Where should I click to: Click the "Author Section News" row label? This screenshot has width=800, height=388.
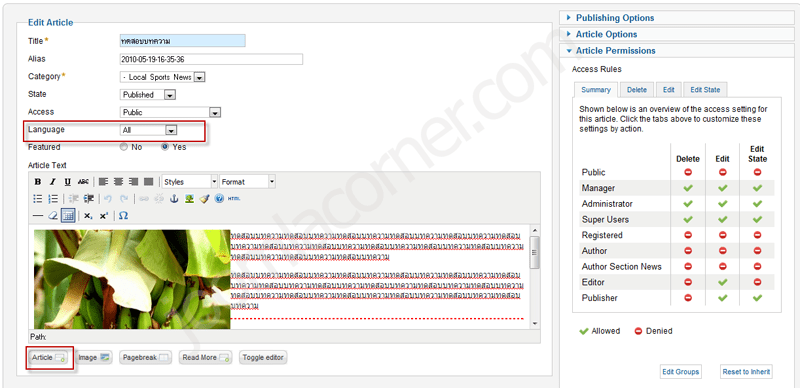[x=621, y=266]
